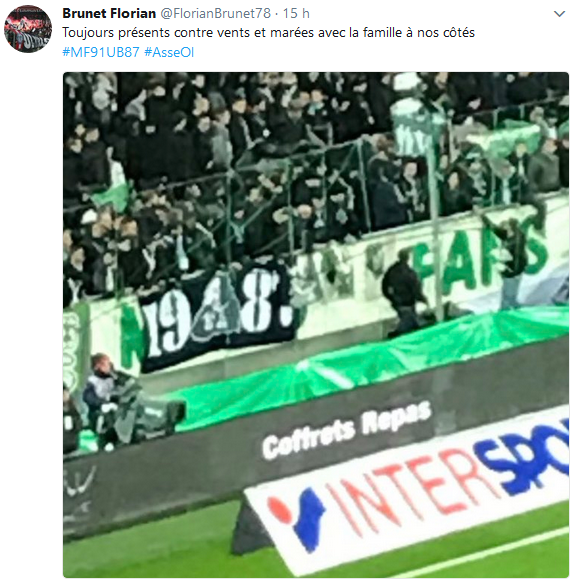
Task: Click the Brunet Florian display name
Action: 109,13
